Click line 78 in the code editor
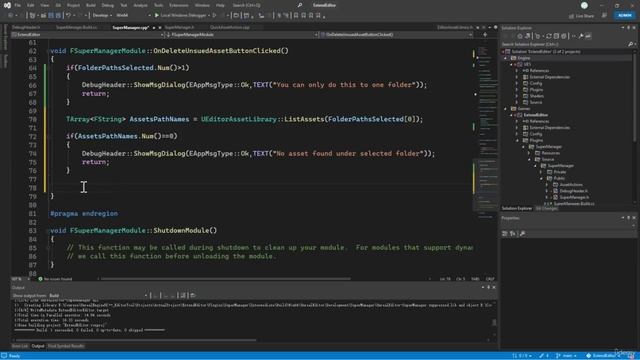 tap(261, 188)
